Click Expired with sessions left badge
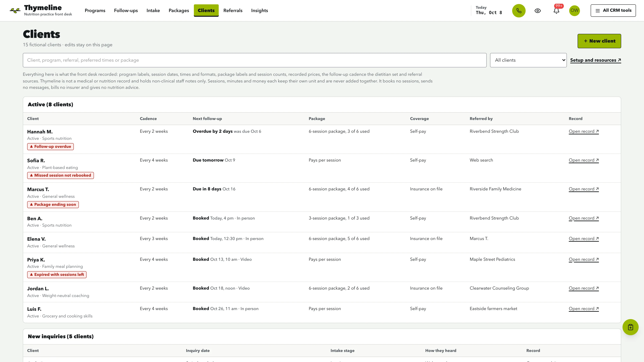Image resolution: width=644 pixels, height=362 pixels. tap(57, 275)
